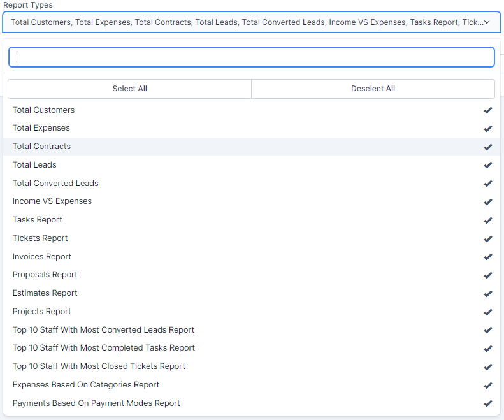504x420 pixels.
Task: Toggle the Income VS Expenses option
Action: point(52,201)
